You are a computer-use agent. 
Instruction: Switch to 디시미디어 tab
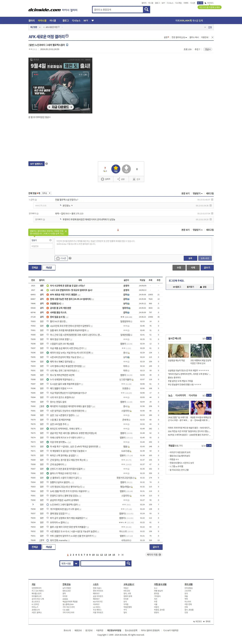tap(181, 395)
